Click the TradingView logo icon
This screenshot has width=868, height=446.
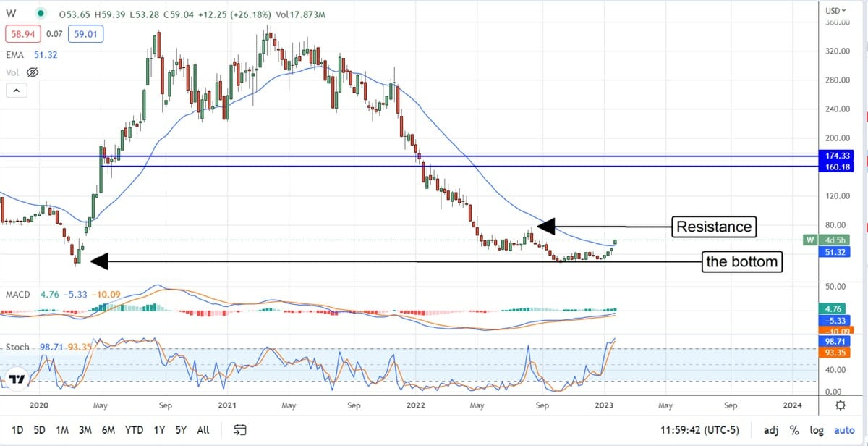click(x=17, y=378)
